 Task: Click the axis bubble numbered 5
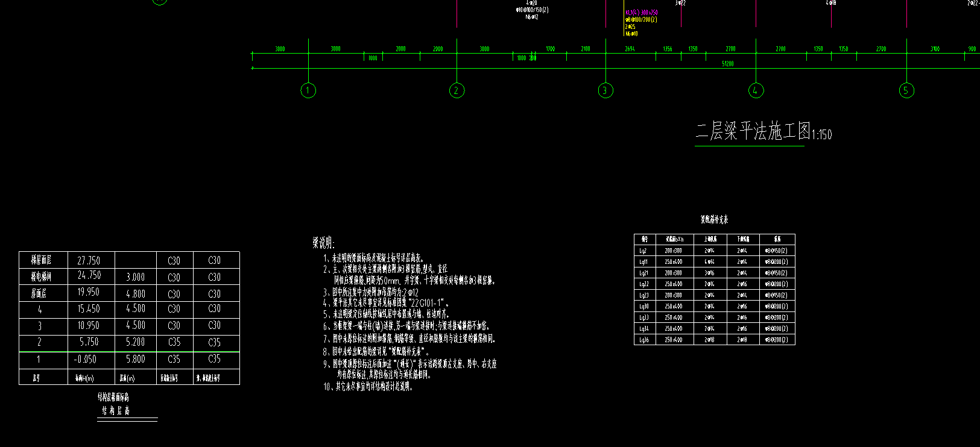pyautogui.click(x=906, y=90)
